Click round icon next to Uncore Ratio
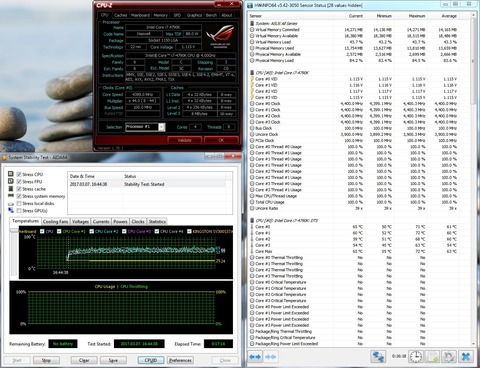 click(252, 208)
